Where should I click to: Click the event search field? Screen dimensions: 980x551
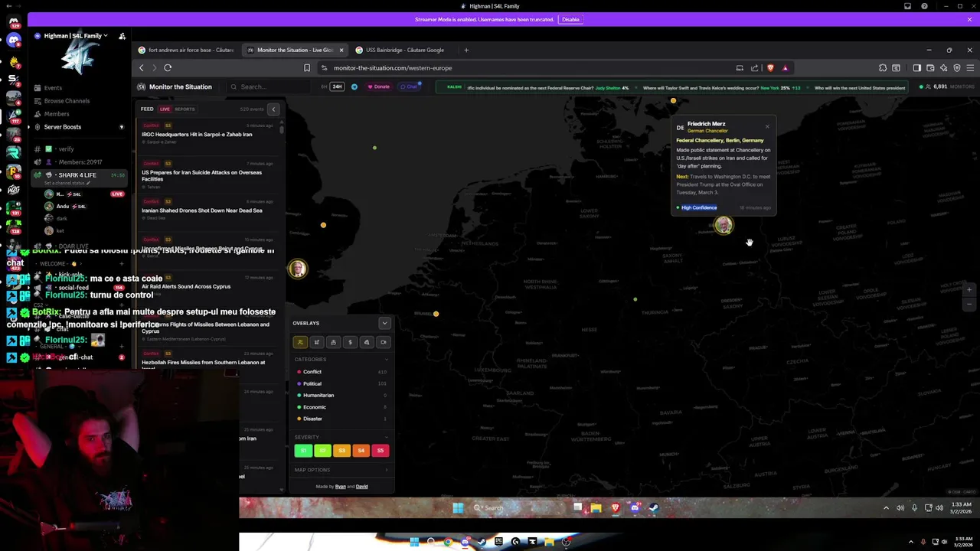268,86
